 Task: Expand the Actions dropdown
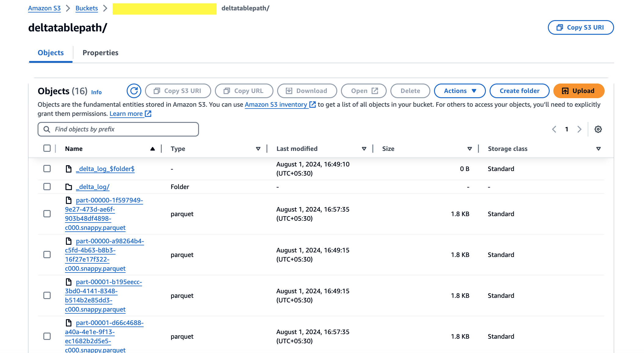[x=459, y=91]
